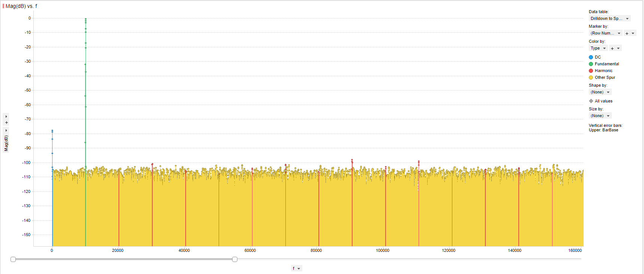Click the Mag(dB) vs. f chart title
The image size is (644, 274).
tap(21, 6)
